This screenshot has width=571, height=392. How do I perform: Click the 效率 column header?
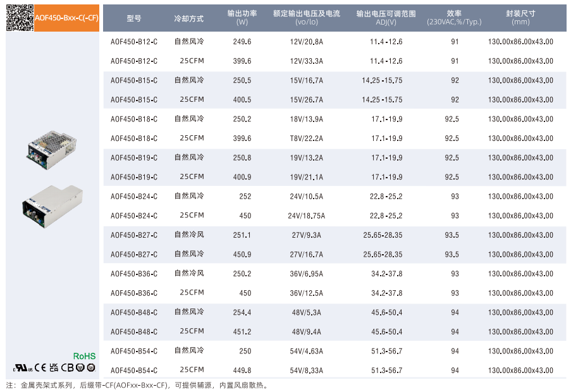(x=454, y=18)
